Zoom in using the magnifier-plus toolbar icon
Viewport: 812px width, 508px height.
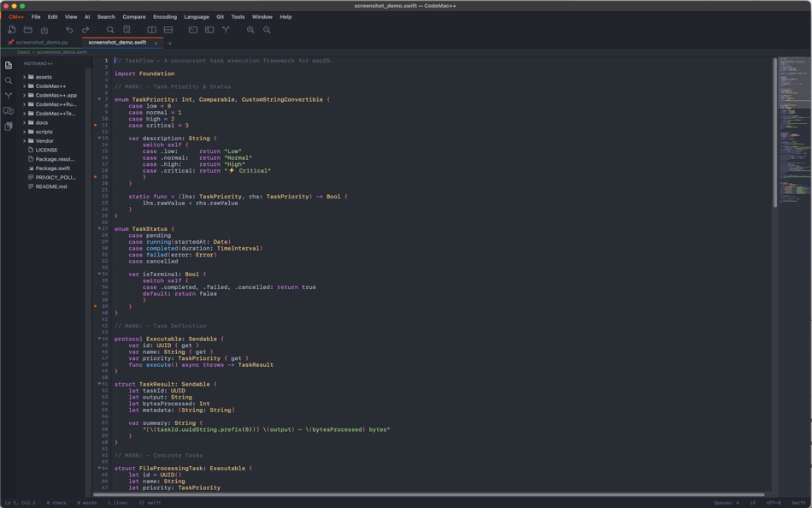(250, 29)
